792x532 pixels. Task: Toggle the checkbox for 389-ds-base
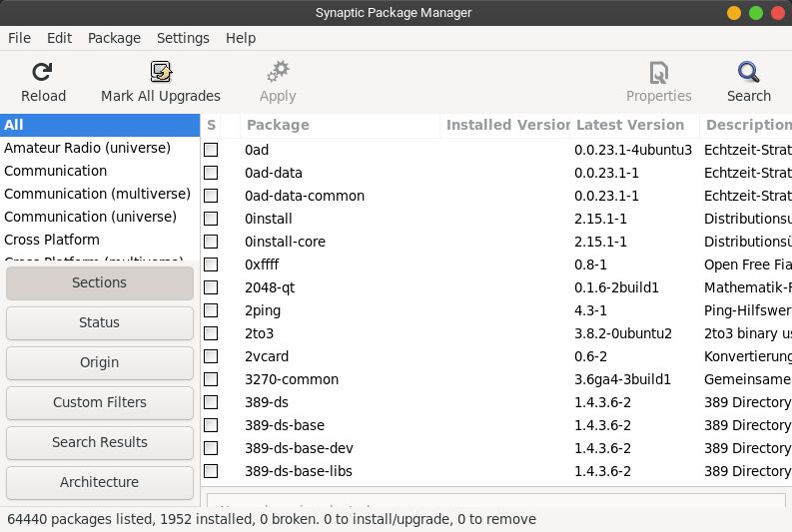pos(211,425)
